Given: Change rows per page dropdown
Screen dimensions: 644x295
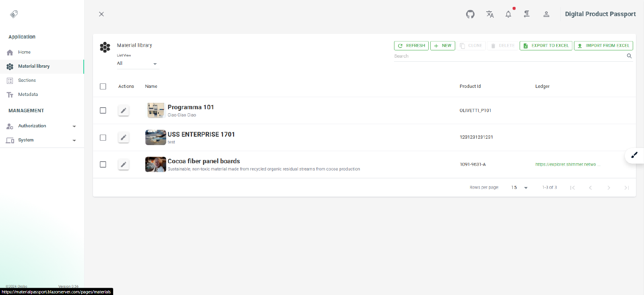Looking at the screenshot, I should click(x=519, y=188).
